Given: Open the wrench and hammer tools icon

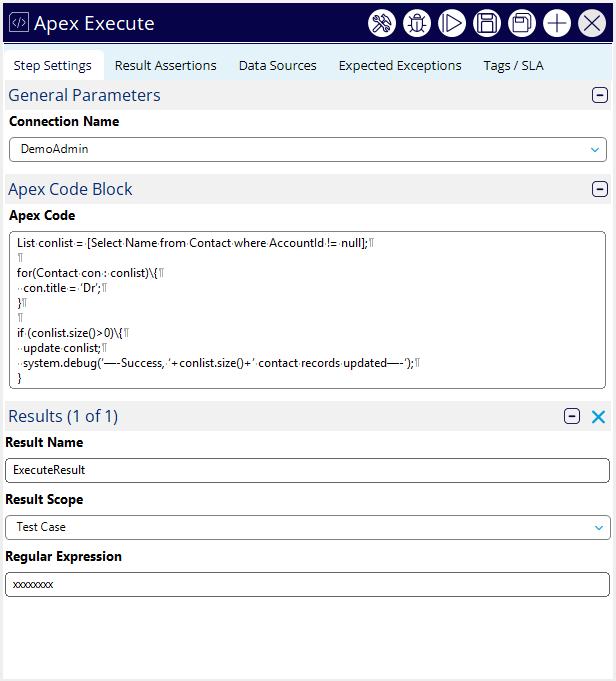Looking at the screenshot, I should click(x=382, y=24).
